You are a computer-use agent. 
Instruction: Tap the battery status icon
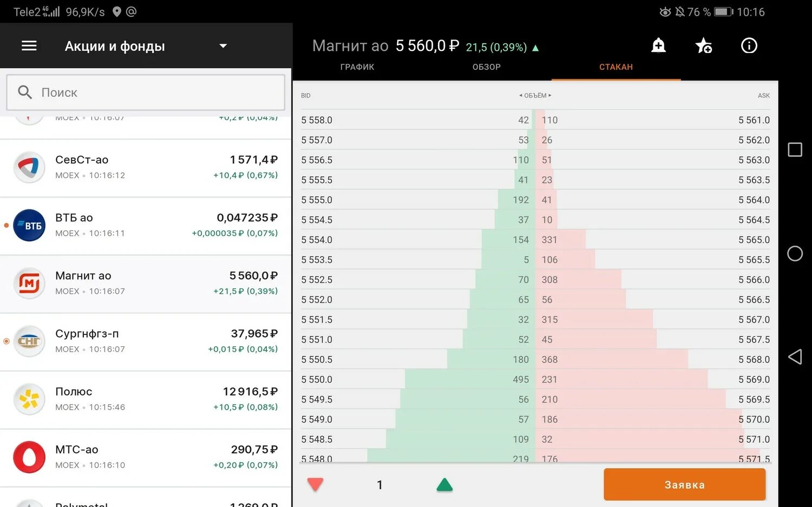[x=723, y=11]
